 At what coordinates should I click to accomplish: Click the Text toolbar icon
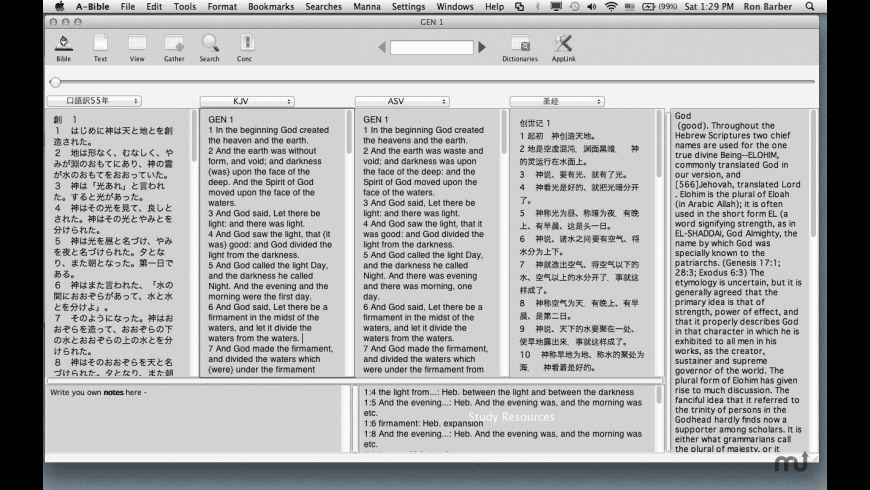100,47
